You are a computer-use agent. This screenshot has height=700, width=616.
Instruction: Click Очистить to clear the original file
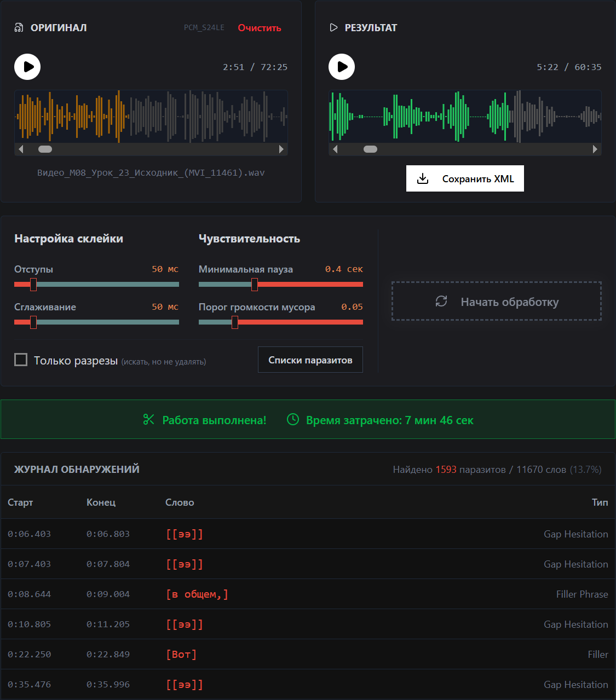[259, 27]
